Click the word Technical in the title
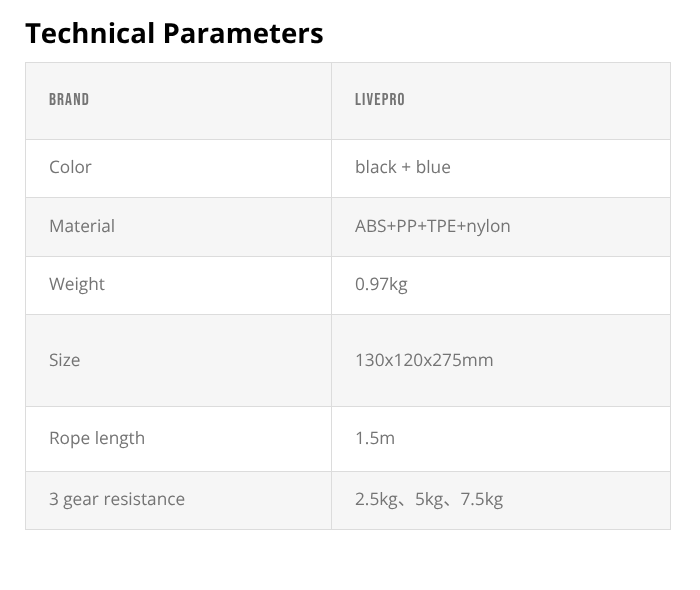The image size is (700, 590). coord(91,33)
